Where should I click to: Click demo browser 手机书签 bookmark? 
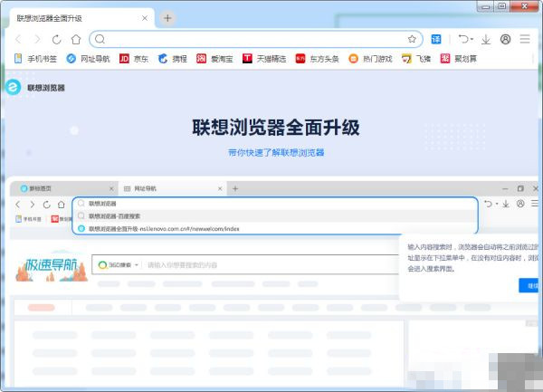28,219
